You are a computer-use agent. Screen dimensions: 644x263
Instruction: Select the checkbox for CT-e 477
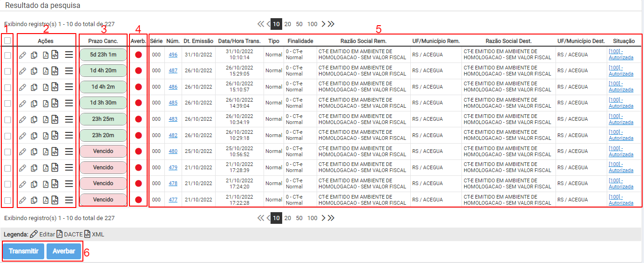click(7, 201)
